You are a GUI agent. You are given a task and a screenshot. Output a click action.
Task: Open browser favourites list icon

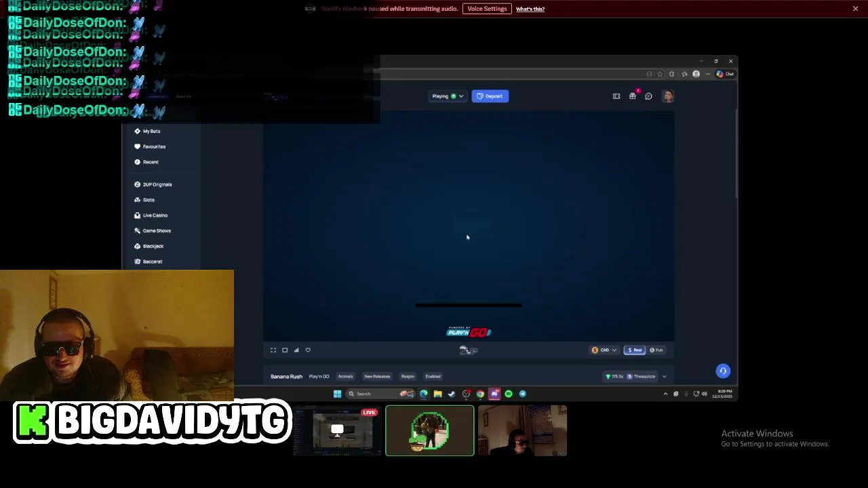point(684,74)
